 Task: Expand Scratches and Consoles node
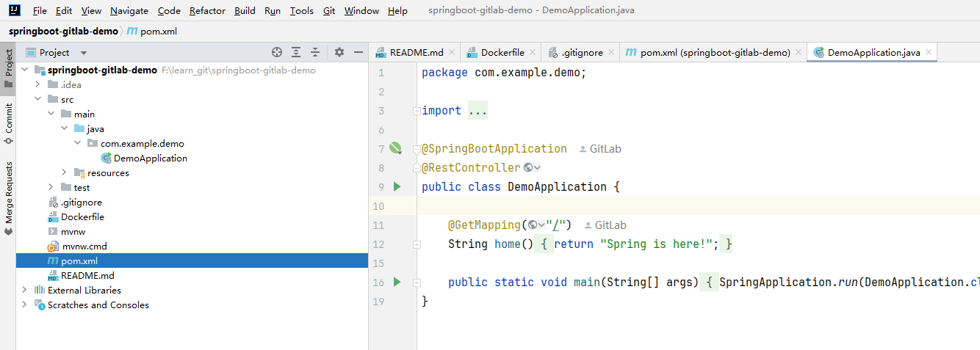[x=24, y=305]
